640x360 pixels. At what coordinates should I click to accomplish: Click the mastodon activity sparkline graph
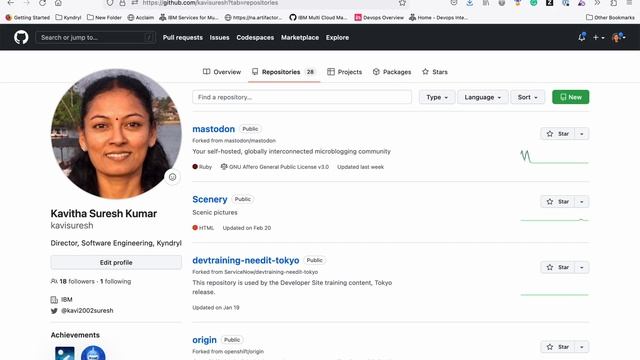pos(554,157)
